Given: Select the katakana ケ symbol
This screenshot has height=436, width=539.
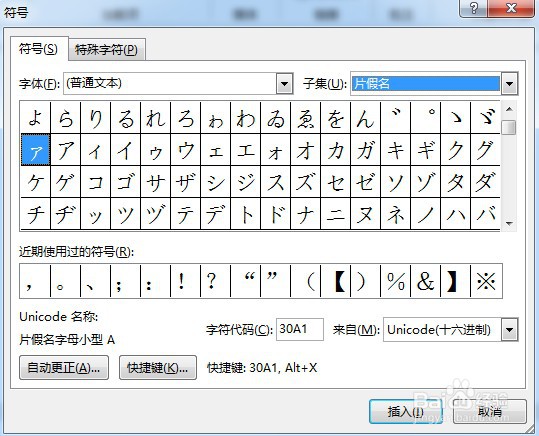Looking at the screenshot, I should 36,182.
